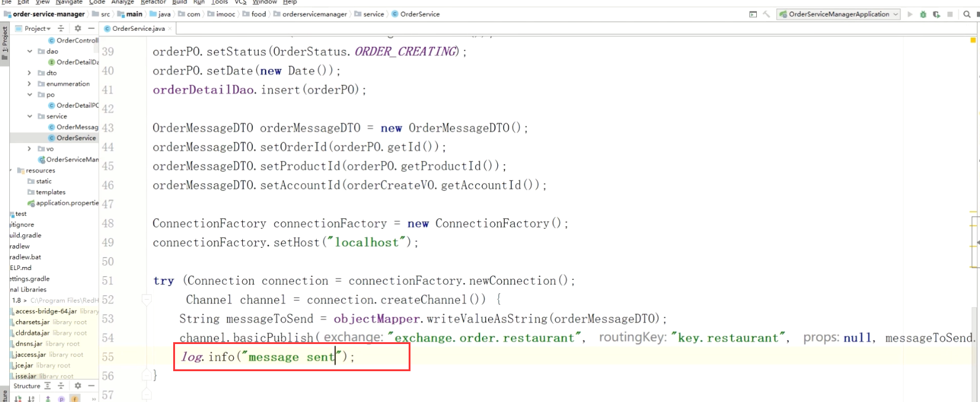Switch to the OrderService.java editor tab
Screen dimensions: 980x402
pos(139,28)
